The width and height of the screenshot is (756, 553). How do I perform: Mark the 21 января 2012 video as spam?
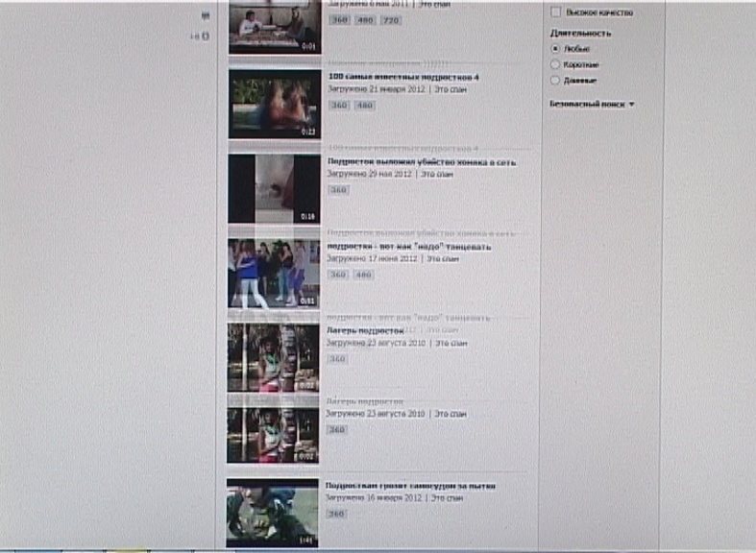click(x=451, y=89)
